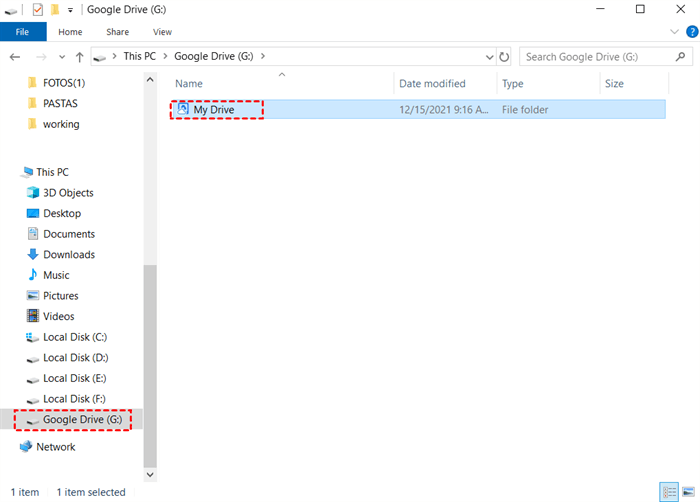This screenshot has width=700, height=502.
Task: Click the Local Disk (C:) drive icon
Action: 32,337
